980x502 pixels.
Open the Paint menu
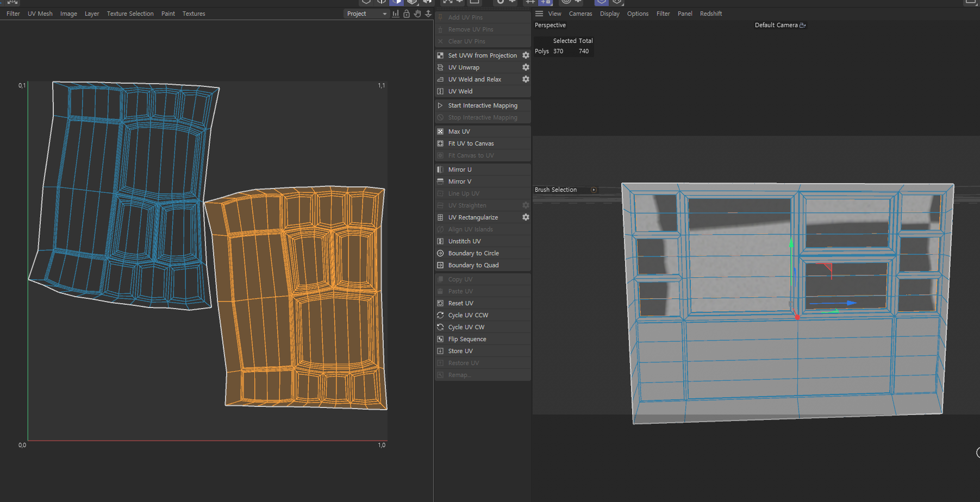pyautogui.click(x=168, y=14)
